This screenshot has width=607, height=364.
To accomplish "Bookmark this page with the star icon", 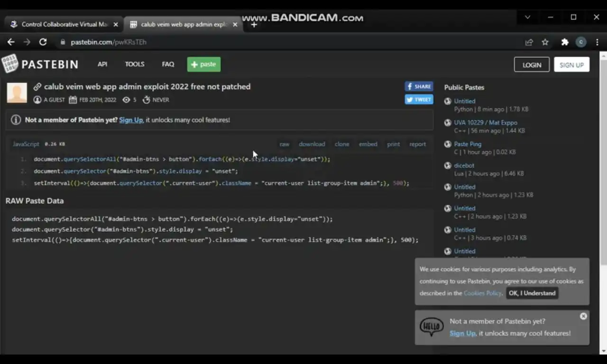I will (545, 42).
